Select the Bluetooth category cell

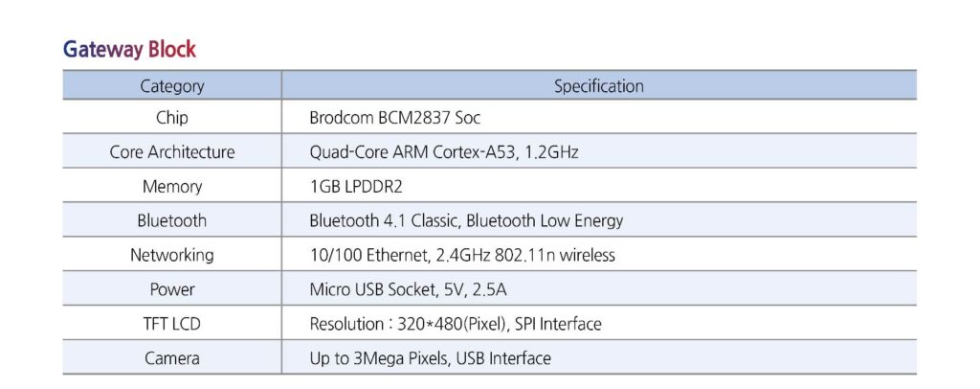(172, 220)
